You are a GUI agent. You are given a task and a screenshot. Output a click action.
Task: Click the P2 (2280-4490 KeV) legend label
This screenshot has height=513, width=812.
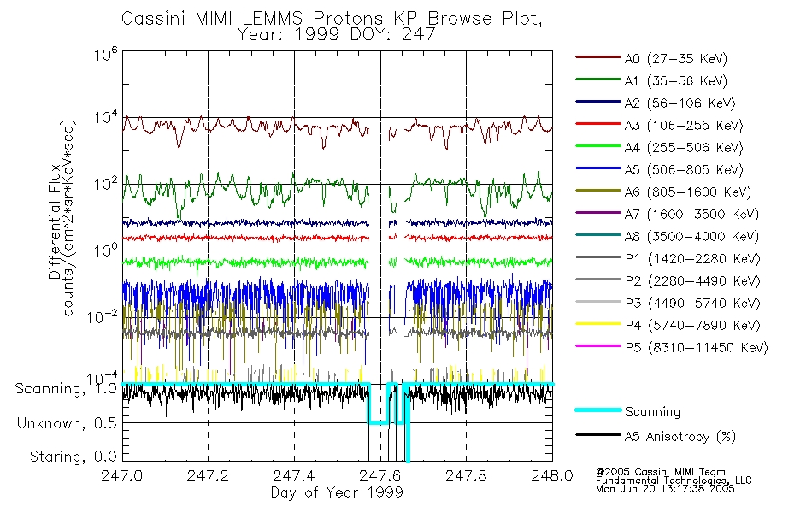(692, 281)
